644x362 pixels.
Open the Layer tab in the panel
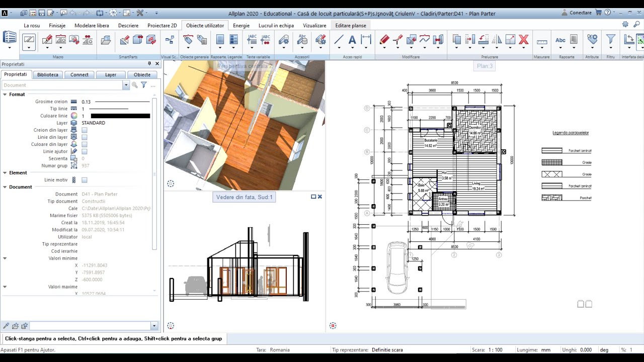click(111, 74)
